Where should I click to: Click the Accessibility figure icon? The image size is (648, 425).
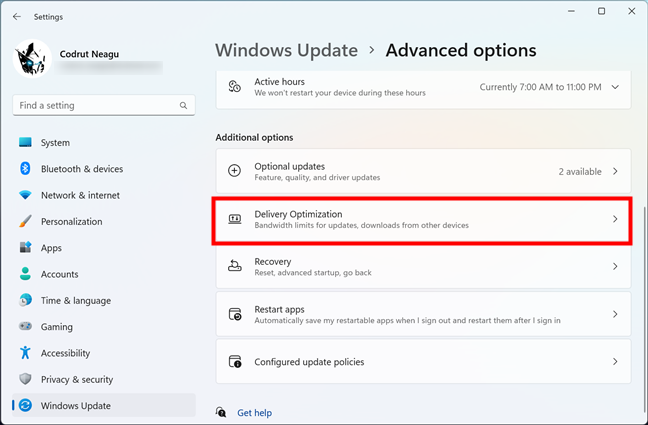point(25,353)
